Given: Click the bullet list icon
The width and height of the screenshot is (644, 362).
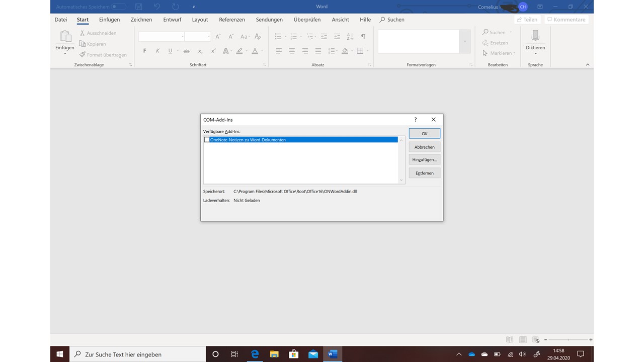Looking at the screenshot, I should [278, 36].
